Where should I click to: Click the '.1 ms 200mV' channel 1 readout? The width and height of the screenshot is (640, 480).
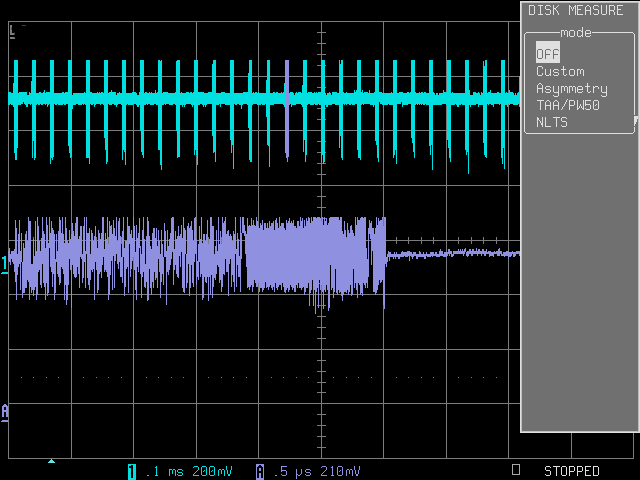pos(189,471)
